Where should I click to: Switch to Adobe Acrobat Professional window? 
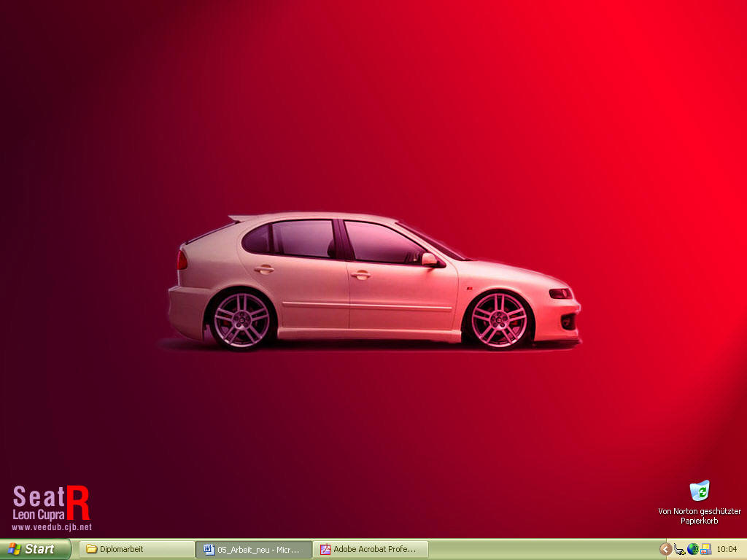371,549
